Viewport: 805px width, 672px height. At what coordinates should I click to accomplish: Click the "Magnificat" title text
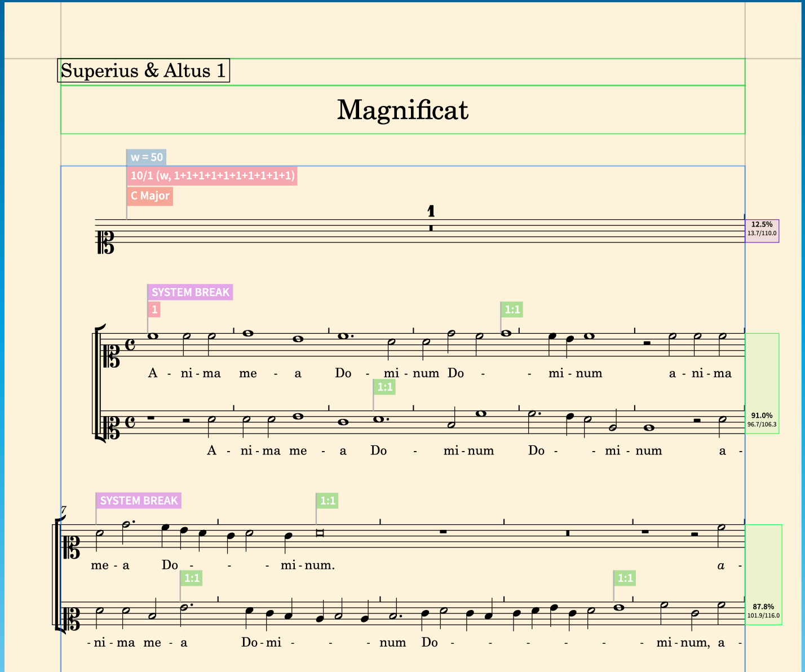(x=402, y=110)
